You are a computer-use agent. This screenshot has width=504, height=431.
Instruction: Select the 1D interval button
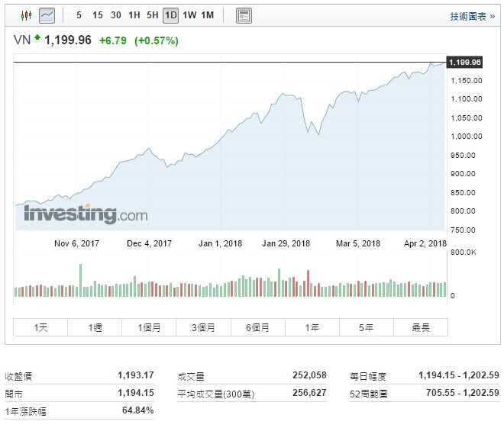tap(171, 15)
